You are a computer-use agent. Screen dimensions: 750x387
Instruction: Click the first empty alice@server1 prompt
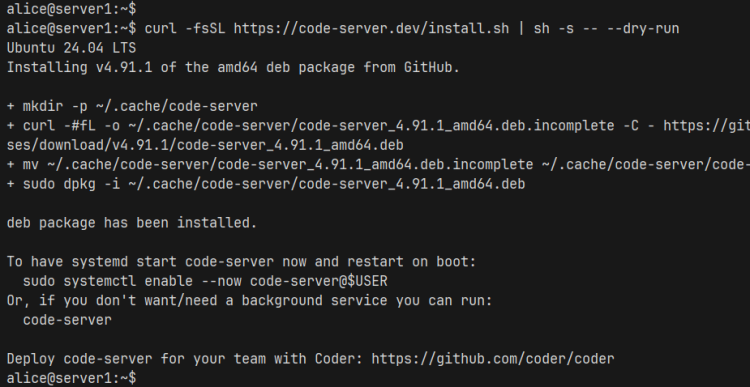[71, 9]
